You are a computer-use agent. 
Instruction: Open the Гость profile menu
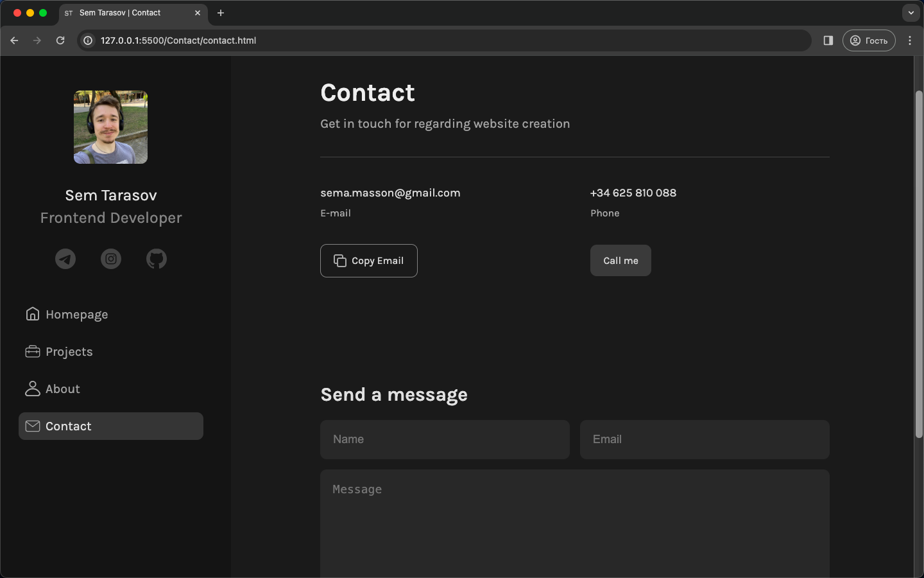[869, 40]
